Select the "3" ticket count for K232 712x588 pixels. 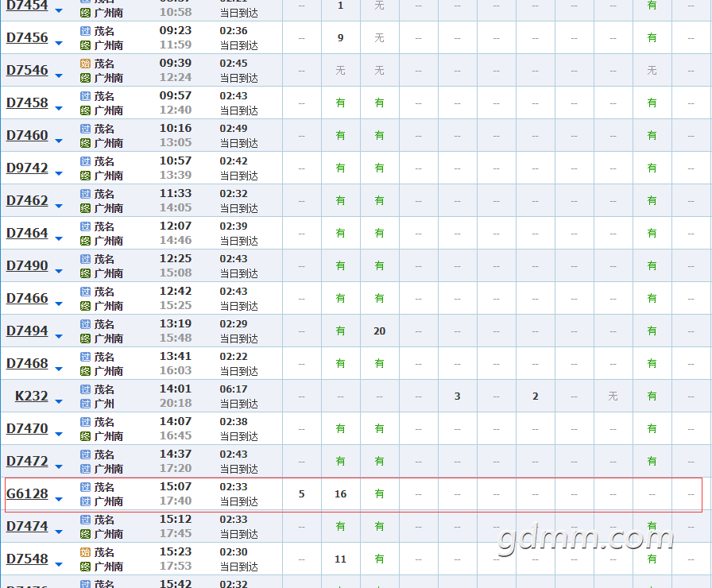tap(457, 397)
